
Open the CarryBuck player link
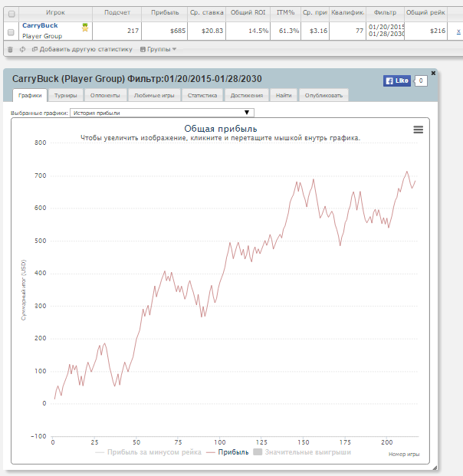coord(40,25)
